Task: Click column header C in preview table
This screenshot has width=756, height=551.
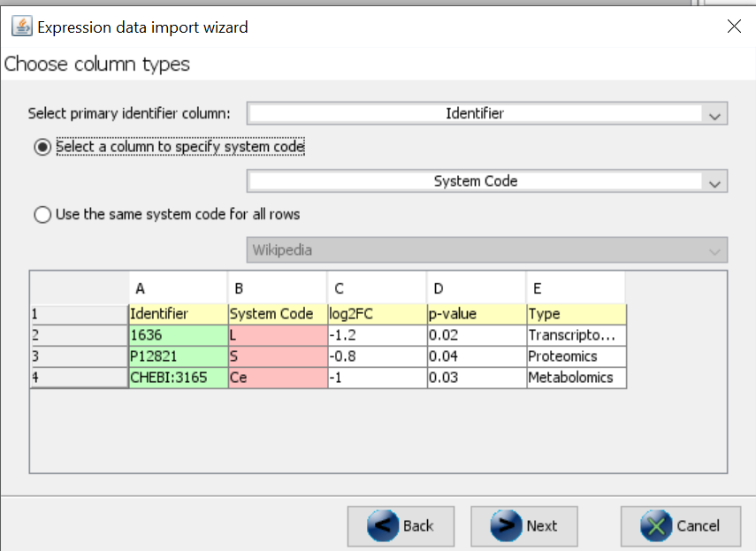Action: (x=377, y=288)
